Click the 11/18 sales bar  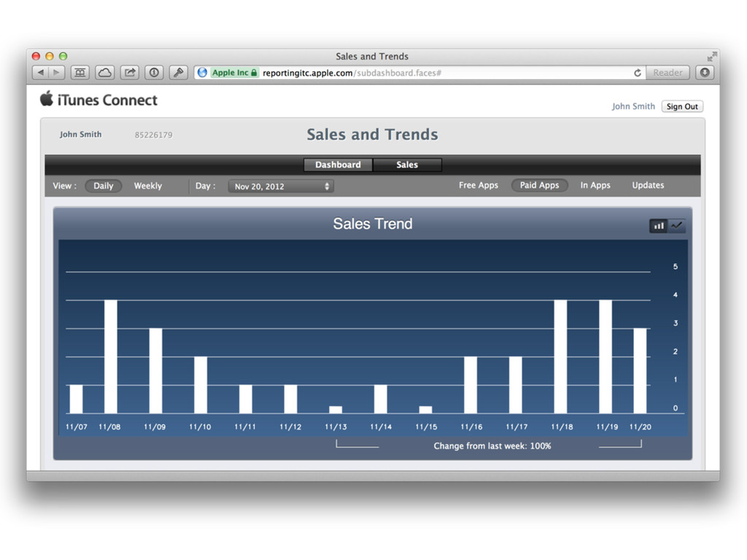click(x=561, y=357)
